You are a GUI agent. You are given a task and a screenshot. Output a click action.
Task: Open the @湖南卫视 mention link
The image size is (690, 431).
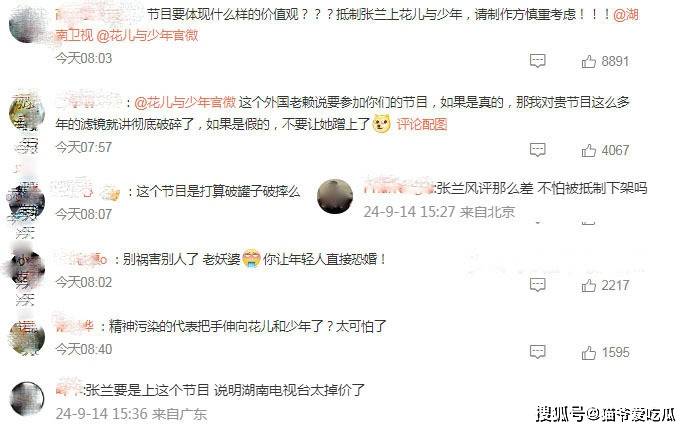(347, 25)
